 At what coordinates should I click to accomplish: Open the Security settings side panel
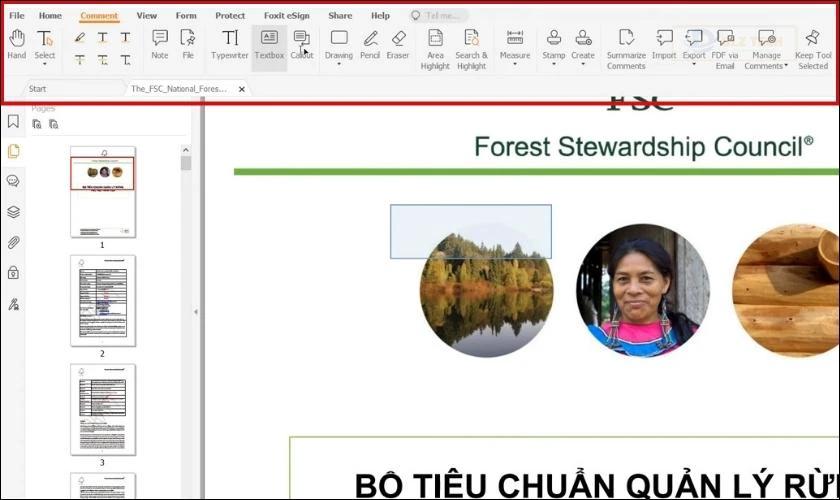(13, 273)
